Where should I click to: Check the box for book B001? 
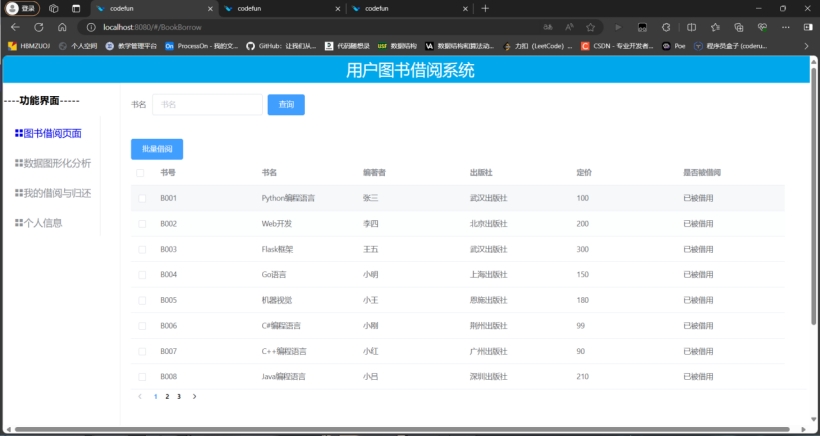tap(142, 198)
